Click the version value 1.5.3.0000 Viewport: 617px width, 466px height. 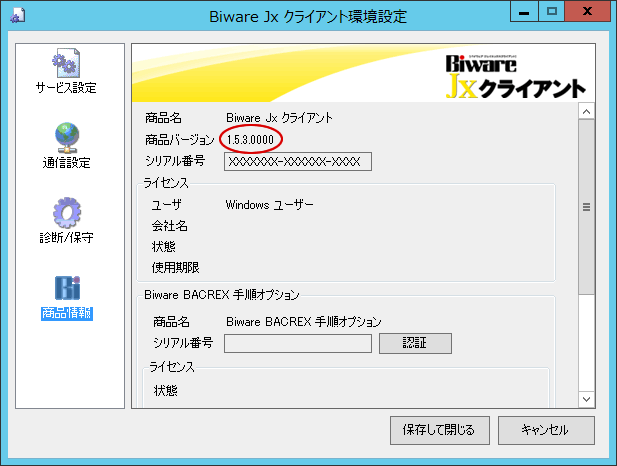(x=250, y=139)
